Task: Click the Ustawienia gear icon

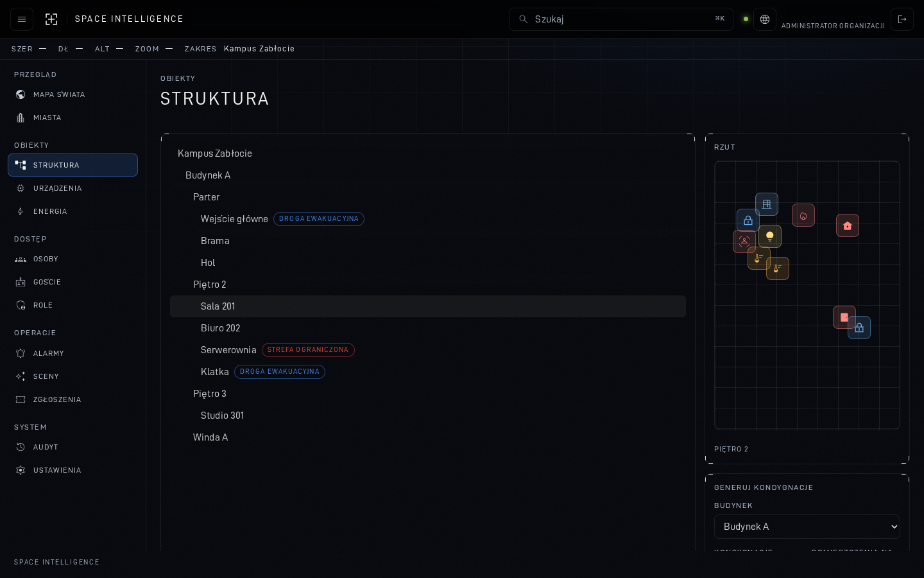Action: click(x=21, y=470)
